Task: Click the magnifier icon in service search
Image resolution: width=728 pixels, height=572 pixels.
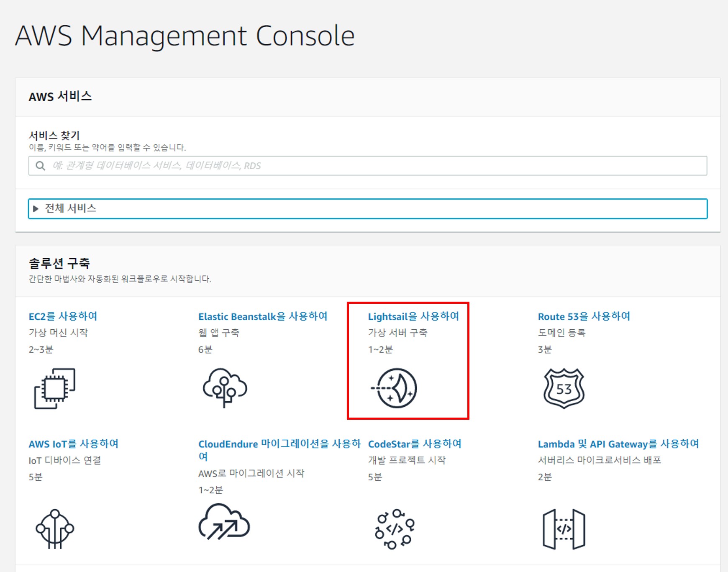Action: (x=40, y=166)
